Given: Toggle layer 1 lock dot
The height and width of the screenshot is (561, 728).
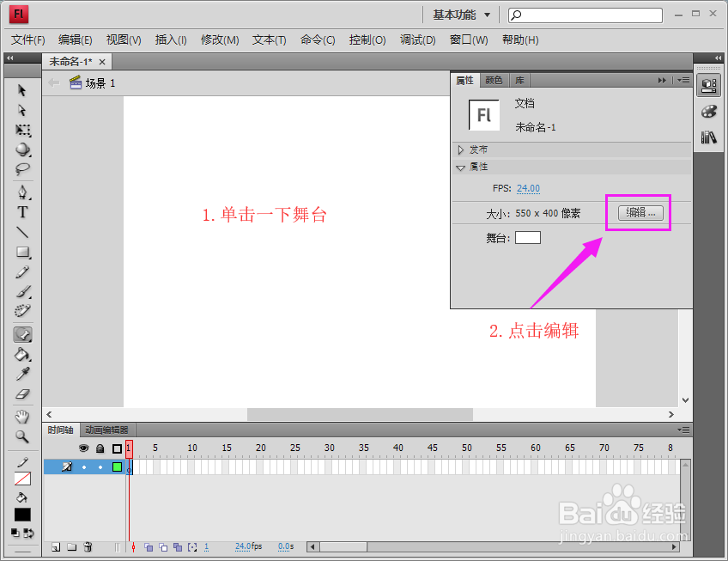Looking at the screenshot, I should click(x=100, y=467).
